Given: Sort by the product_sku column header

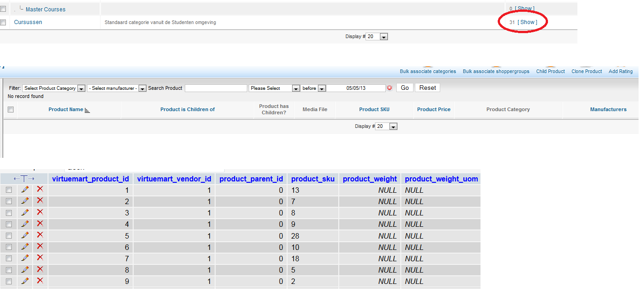Looking at the screenshot, I should [x=312, y=179].
